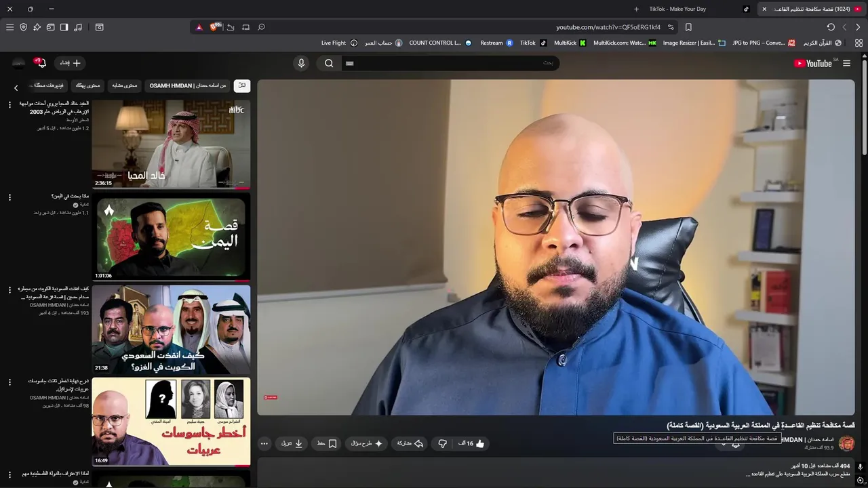Viewport: 868px width, 488px height.
Task: Open the خالد المحيا video thumbnail
Action: 171,144
